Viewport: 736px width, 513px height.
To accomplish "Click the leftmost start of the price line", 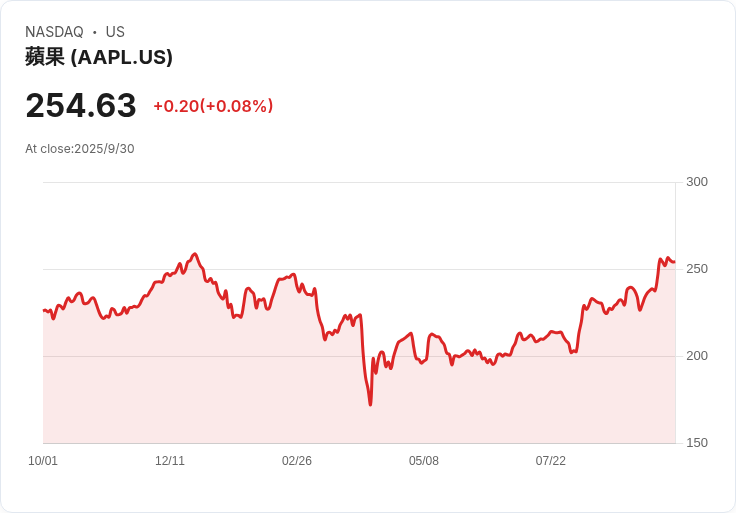I will [44, 310].
